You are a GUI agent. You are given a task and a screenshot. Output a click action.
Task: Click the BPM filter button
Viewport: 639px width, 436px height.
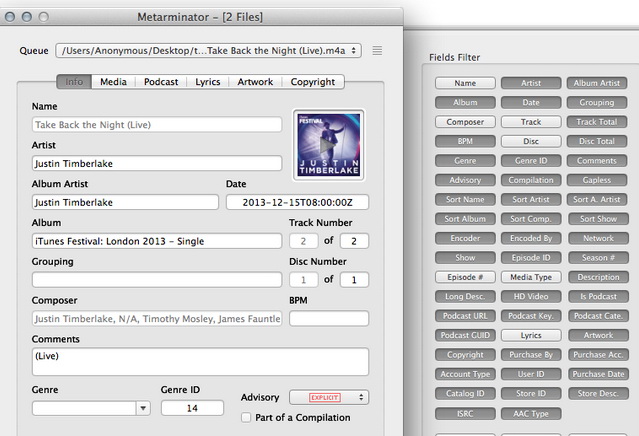pyautogui.click(x=465, y=141)
